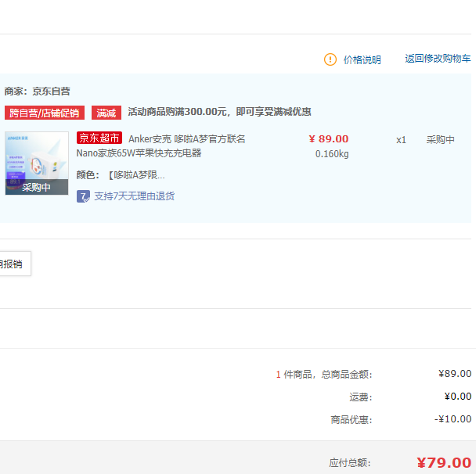Open the Anker charger product thumbnail
This screenshot has height=474, width=476.
click(37, 163)
